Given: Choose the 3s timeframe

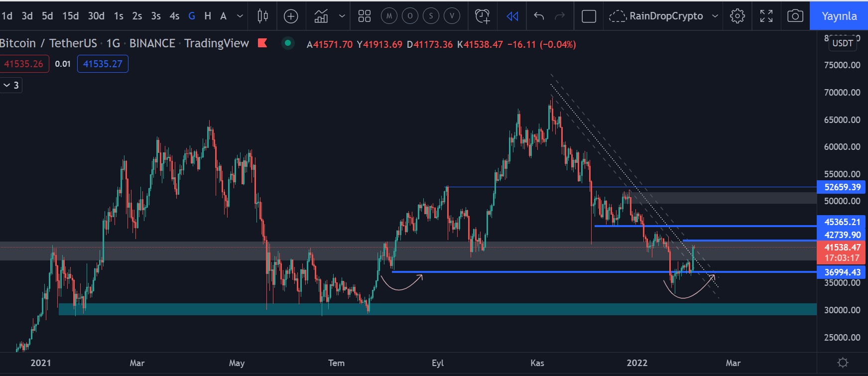Looking at the screenshot, I should [156, 16].
